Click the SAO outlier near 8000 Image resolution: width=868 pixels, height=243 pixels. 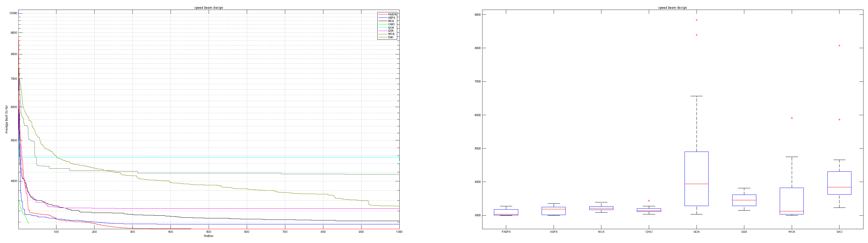[x=839, y=46]
